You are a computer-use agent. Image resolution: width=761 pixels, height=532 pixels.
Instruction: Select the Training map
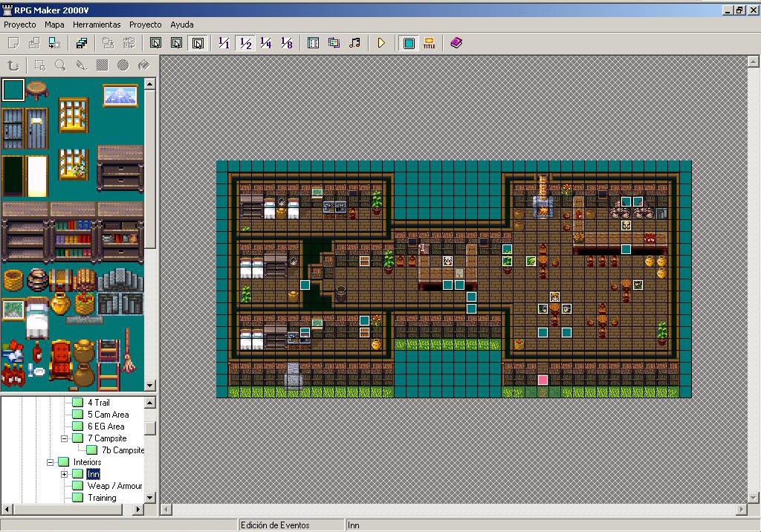click(x=102, y=498)
